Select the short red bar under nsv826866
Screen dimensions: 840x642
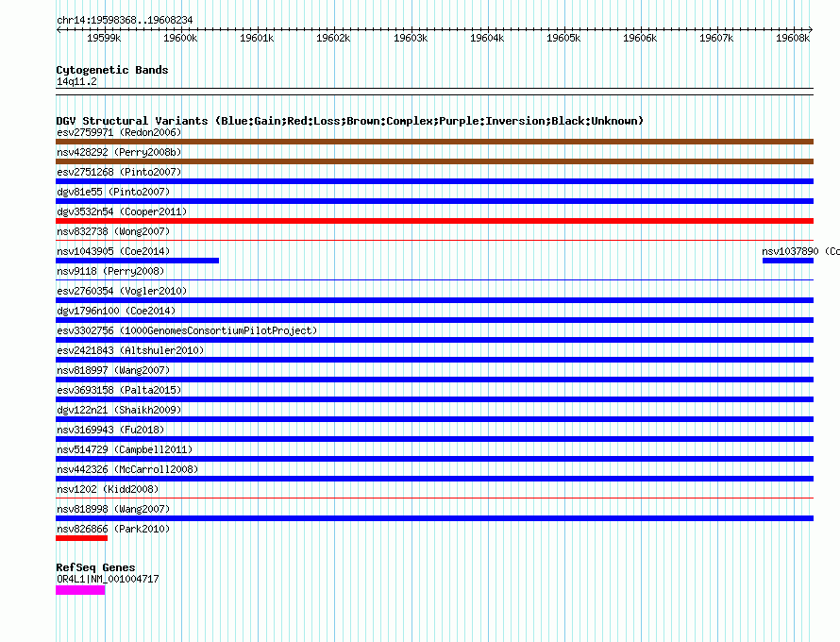(81, 538)
